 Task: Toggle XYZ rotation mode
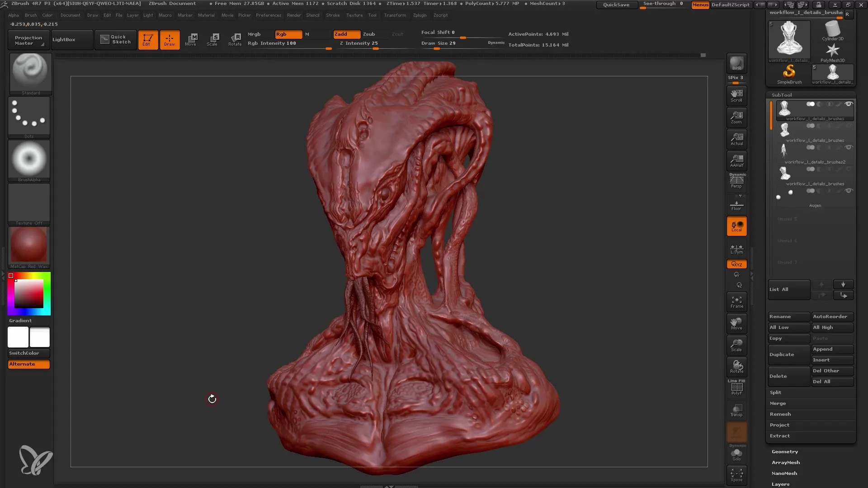pyautogui.click(x=736, y=264)
